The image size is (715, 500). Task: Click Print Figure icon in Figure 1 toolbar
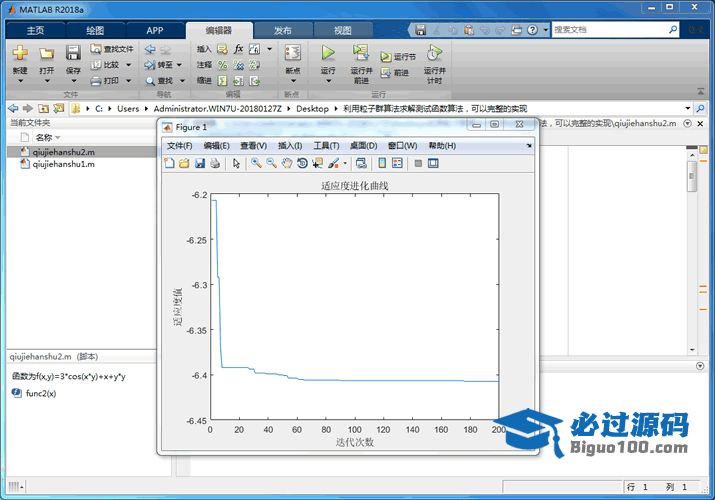[x=215, y=163]
